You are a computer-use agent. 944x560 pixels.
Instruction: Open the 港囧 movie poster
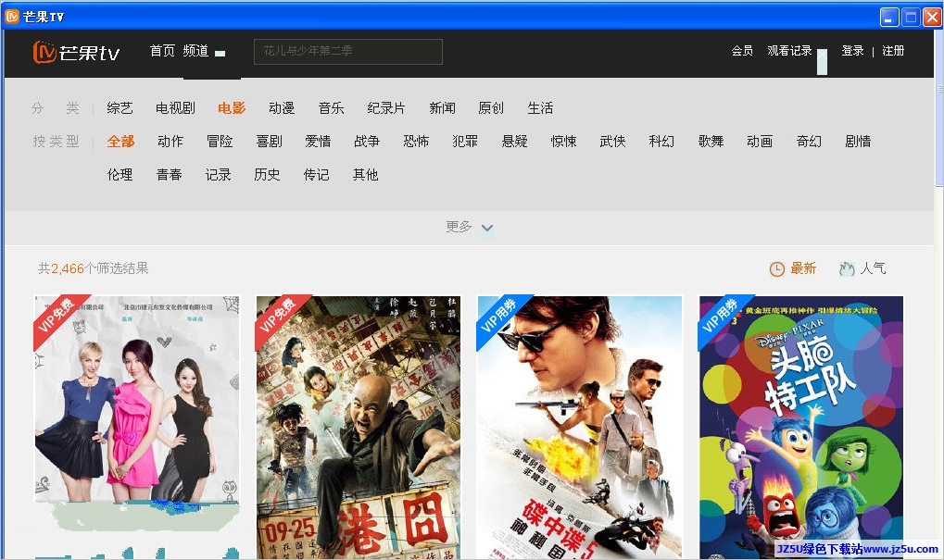point(359,427)
